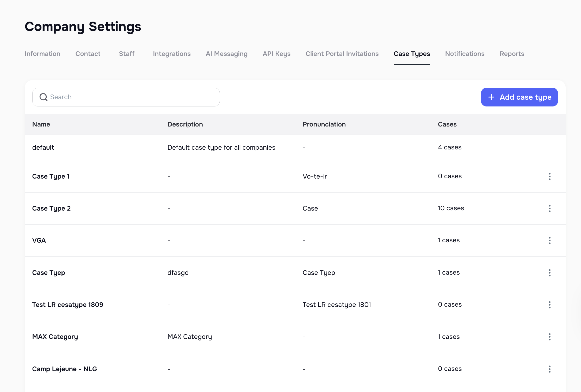This screenshot has height=392, width=581.
Task: Switch to the Notifications tab
Action: point(465,54)
